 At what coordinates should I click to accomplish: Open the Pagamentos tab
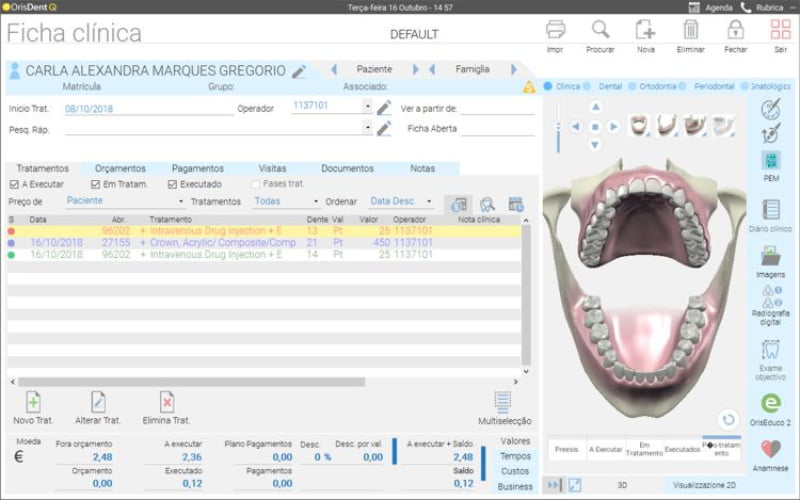[197, 168]
